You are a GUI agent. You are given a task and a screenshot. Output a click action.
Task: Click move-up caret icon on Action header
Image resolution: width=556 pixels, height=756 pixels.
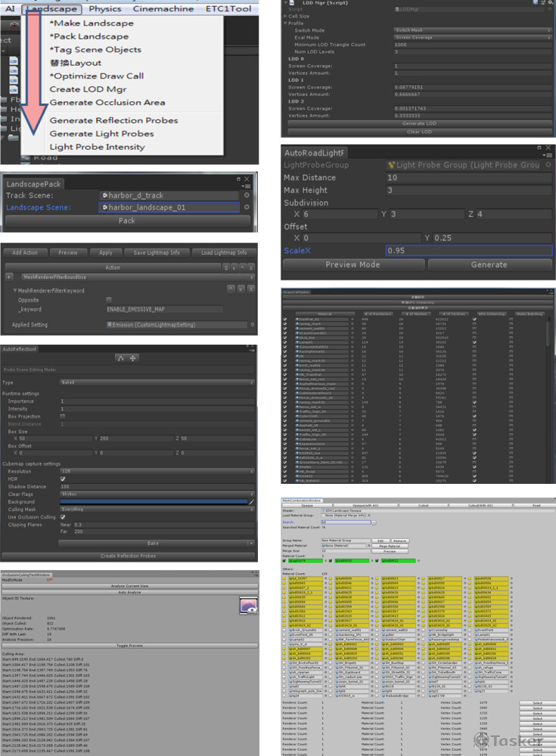pos(242,268)
